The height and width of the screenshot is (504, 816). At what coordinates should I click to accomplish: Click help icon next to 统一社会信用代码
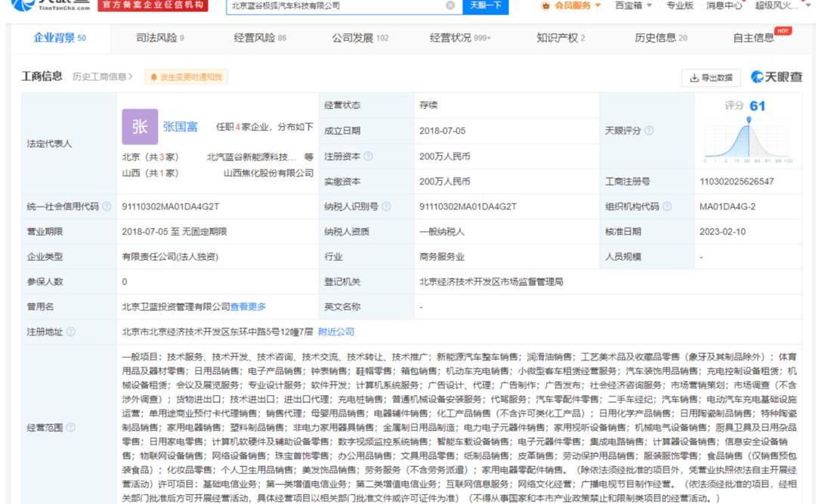click(107, 206)
